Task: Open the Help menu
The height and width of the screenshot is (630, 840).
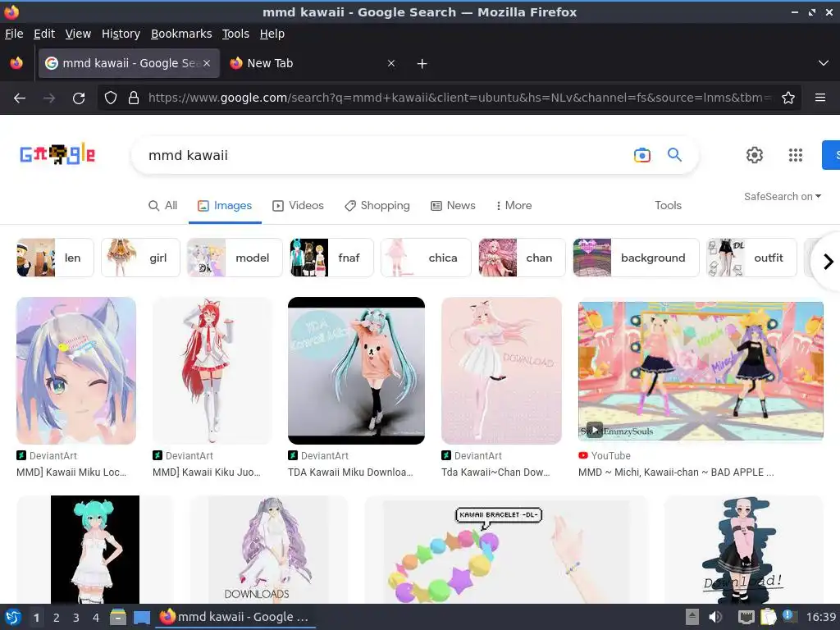Action: pyautogui.click(x=272, y=34)
